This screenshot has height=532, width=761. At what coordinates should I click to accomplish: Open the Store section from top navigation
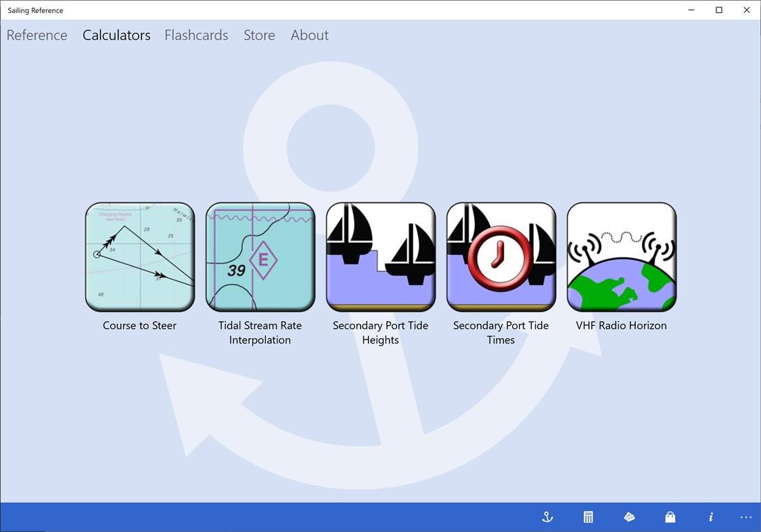[259, 35]
